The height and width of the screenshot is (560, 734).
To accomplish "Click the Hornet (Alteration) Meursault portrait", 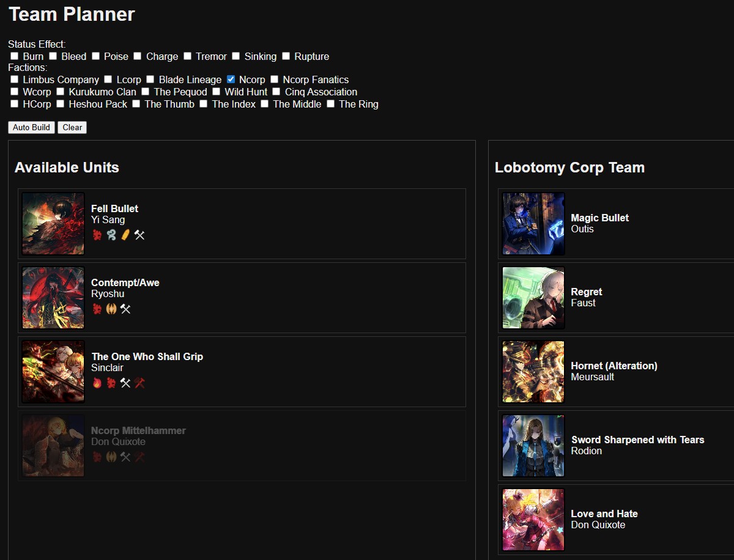I will 533,372.
